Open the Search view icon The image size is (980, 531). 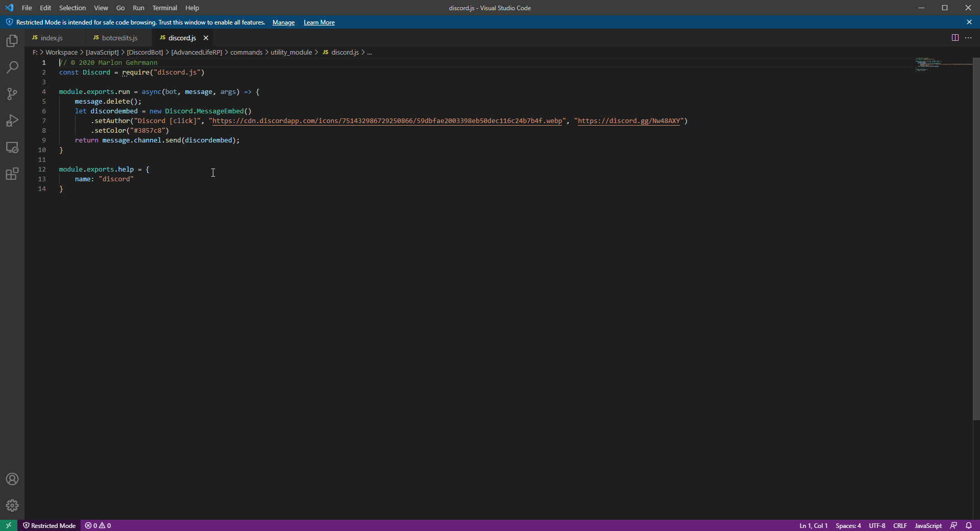pos(12,67)
